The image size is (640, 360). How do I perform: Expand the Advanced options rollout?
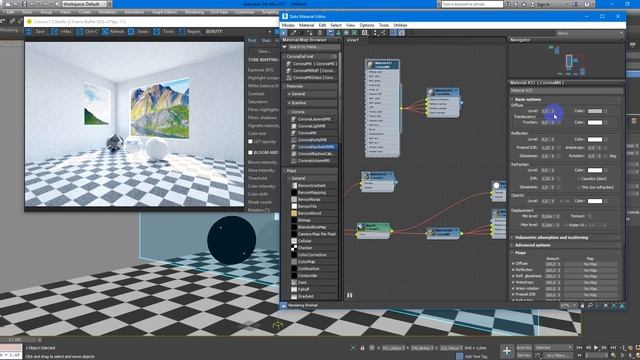566,245
